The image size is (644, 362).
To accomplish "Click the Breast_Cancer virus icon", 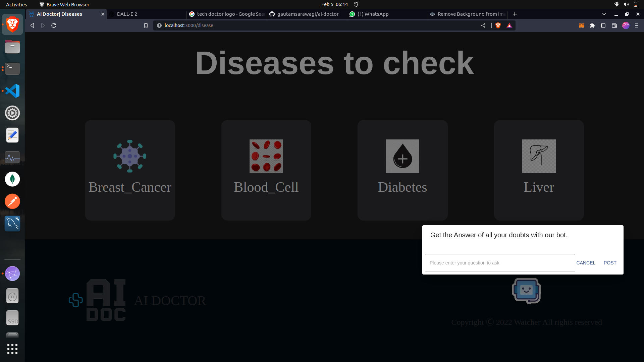I will tap(130, 156).
